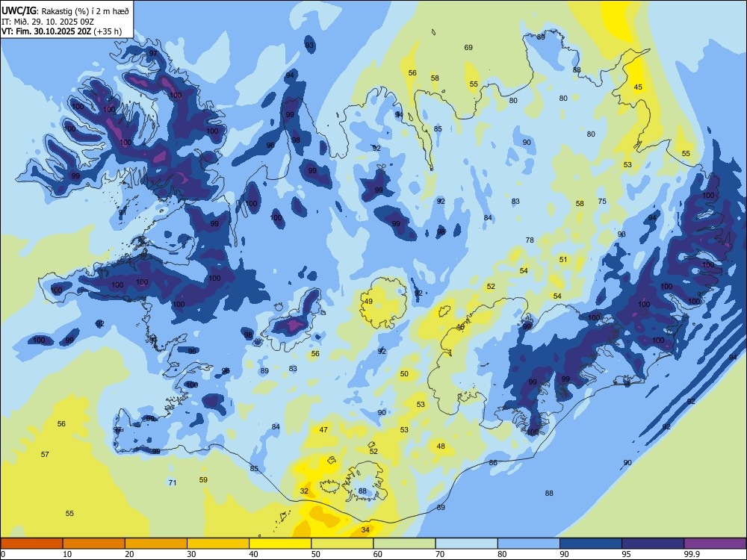Click the 20 legend tick label
Viewport: 747px width, 560px height.
coord(129,554)
